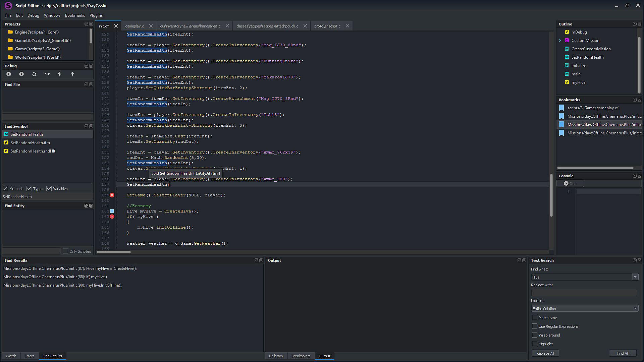The image size is (644, 362).
Task: Click the debug restart icon
Action: click(34, 74)
